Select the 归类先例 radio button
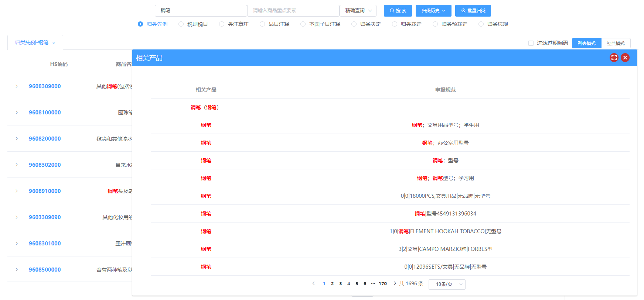The width and height of the screenshot is (644, 300). 140,24
